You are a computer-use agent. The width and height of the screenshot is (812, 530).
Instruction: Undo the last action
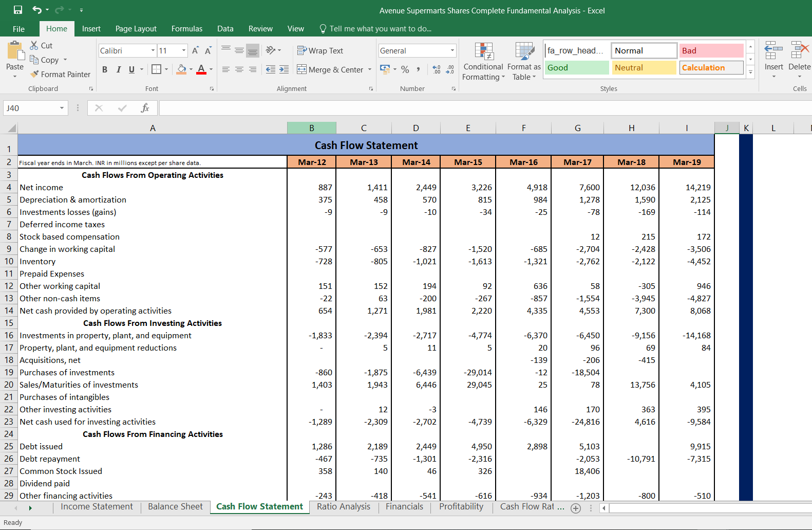37,10
